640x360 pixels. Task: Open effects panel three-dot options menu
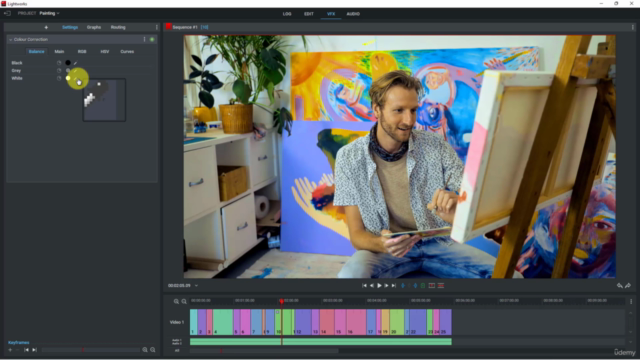pos(157,27)
